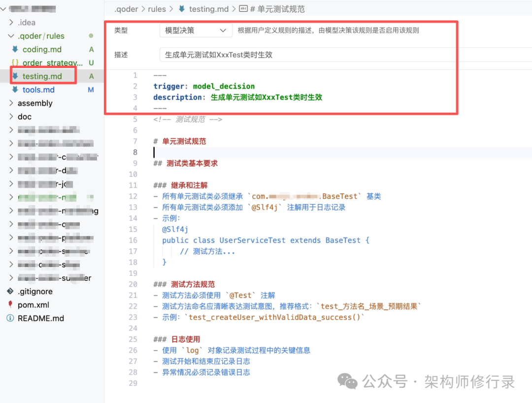The height and width of the screenshot is (403, 532).
Task: Open tools.md from the file tree
Action: coord(38,90)
